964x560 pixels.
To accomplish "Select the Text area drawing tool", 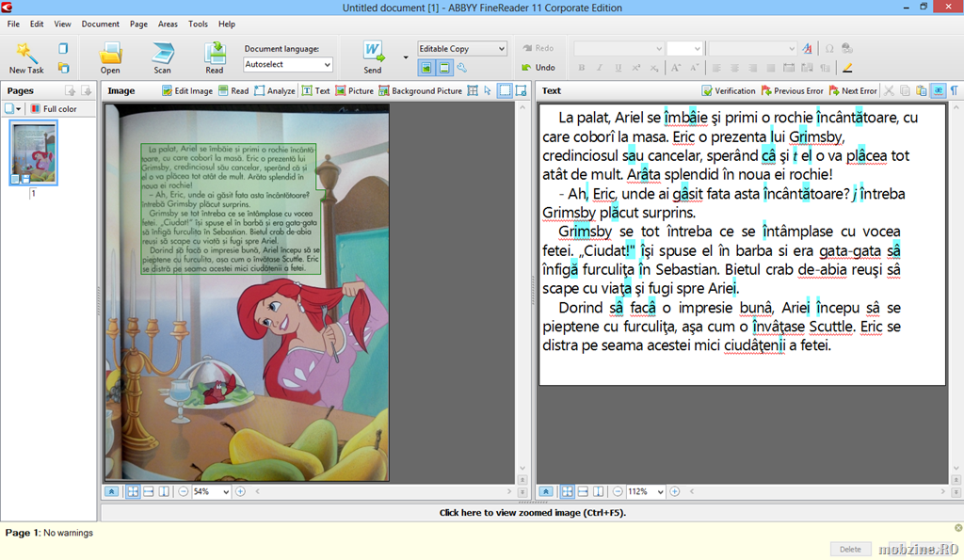I will tap(316, 91).
